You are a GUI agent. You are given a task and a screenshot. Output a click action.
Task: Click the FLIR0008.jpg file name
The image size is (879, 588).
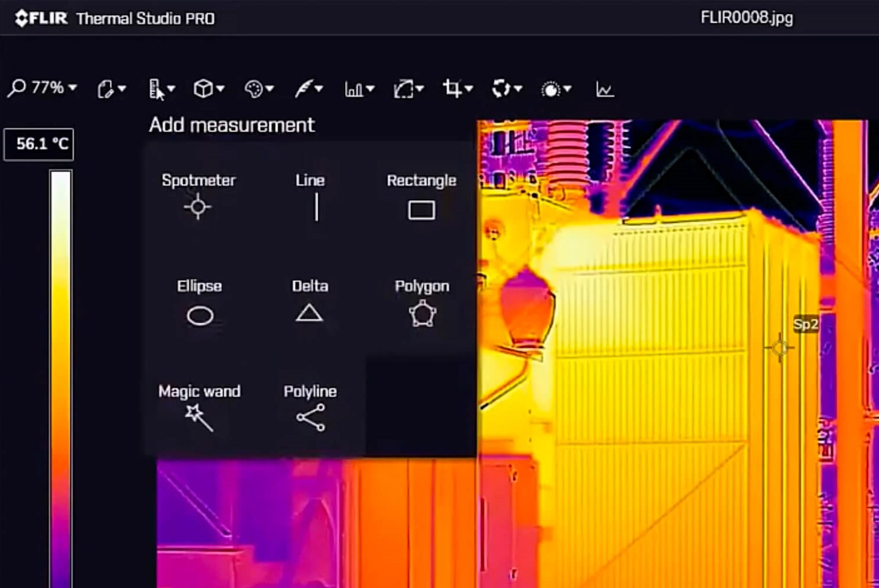747,18
